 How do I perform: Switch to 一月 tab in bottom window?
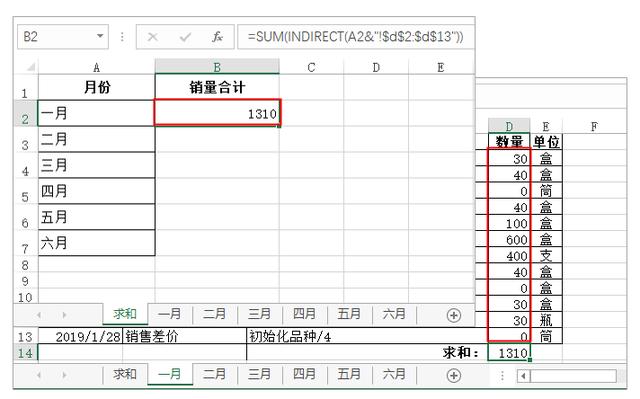point(170,374)
